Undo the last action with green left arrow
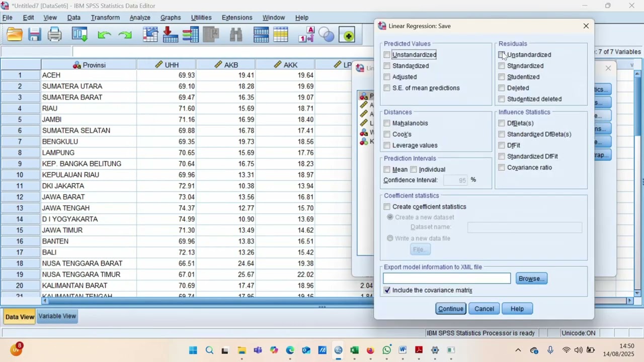Viewport: 644px width, 362px height. (104, 35)
